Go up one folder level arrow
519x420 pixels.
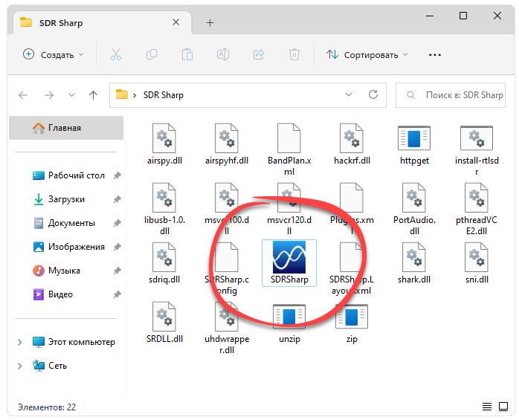click(x=93, y=95)
